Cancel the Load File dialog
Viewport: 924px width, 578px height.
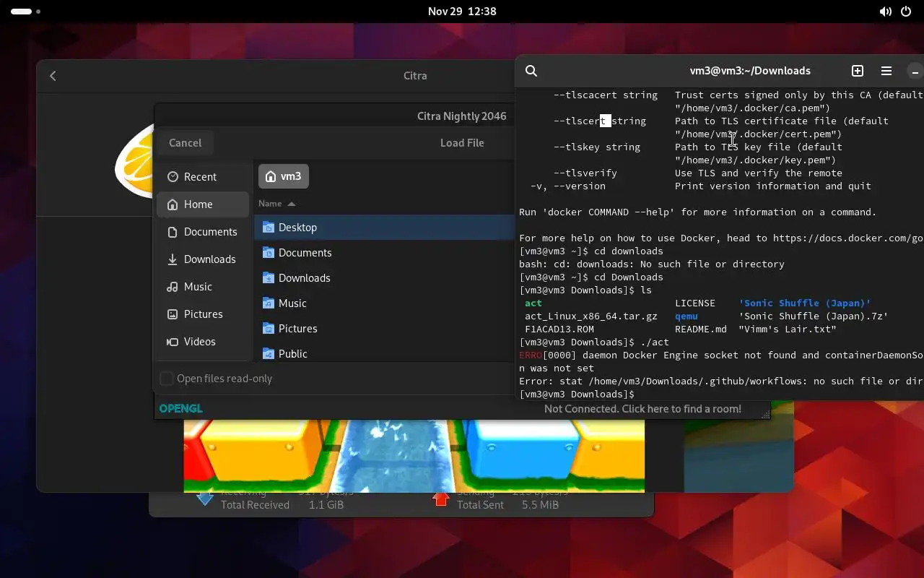coord(186,143)
